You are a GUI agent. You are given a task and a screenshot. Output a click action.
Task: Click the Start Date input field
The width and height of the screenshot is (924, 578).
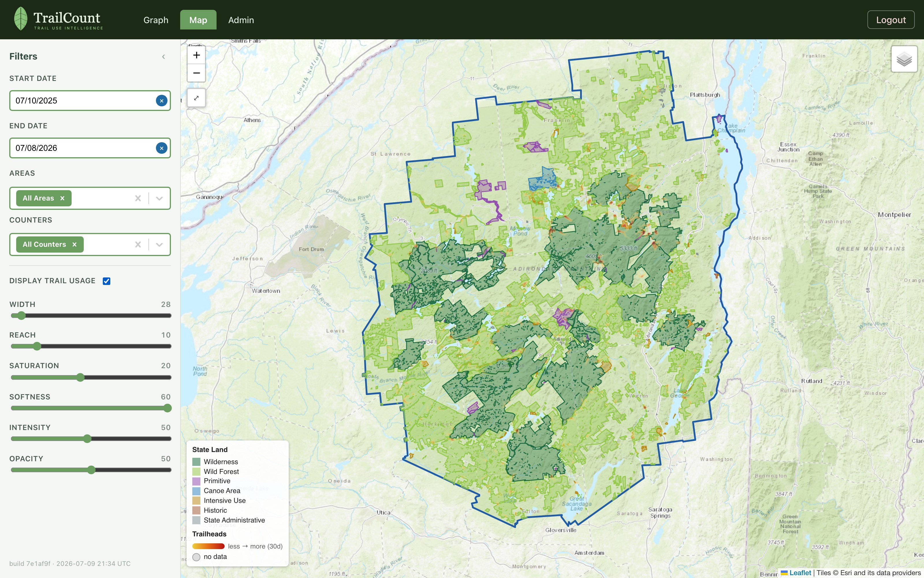(x=90, y=101)
